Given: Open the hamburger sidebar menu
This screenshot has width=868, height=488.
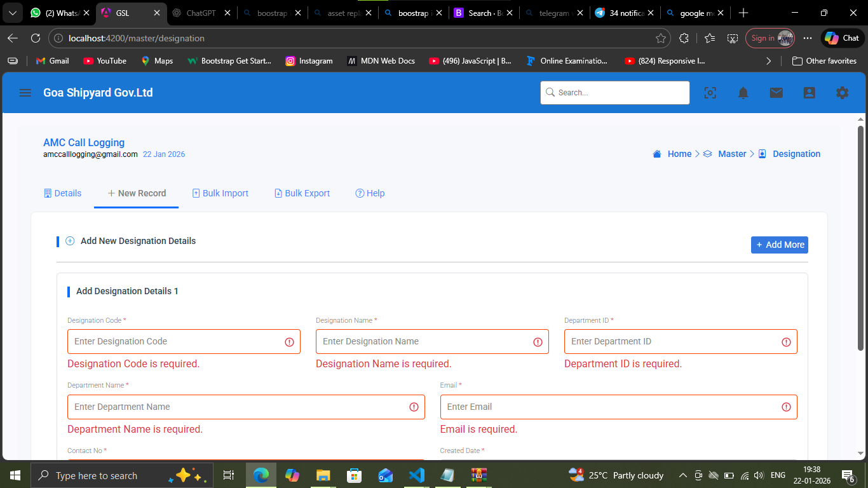Looking at the screenshot, I should [25, 93].
